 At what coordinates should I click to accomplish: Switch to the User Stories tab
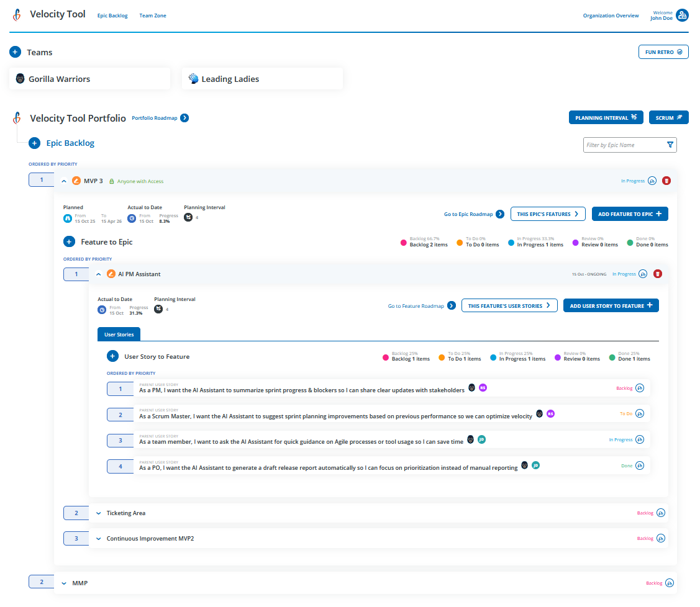point(119,333)
